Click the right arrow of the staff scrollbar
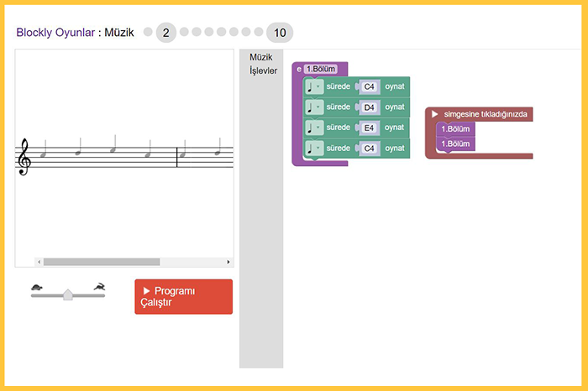 228,262
